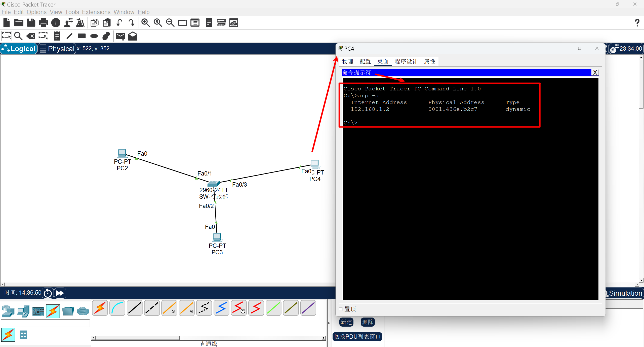Fast forward simulation time
This screenshot has width=644, height=347.
pyautogui.click(x=60, y=293)
